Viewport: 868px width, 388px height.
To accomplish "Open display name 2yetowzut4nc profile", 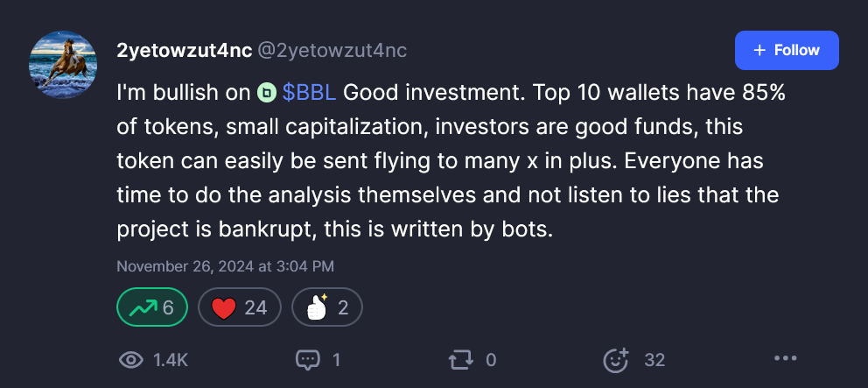I will (185, 51).
